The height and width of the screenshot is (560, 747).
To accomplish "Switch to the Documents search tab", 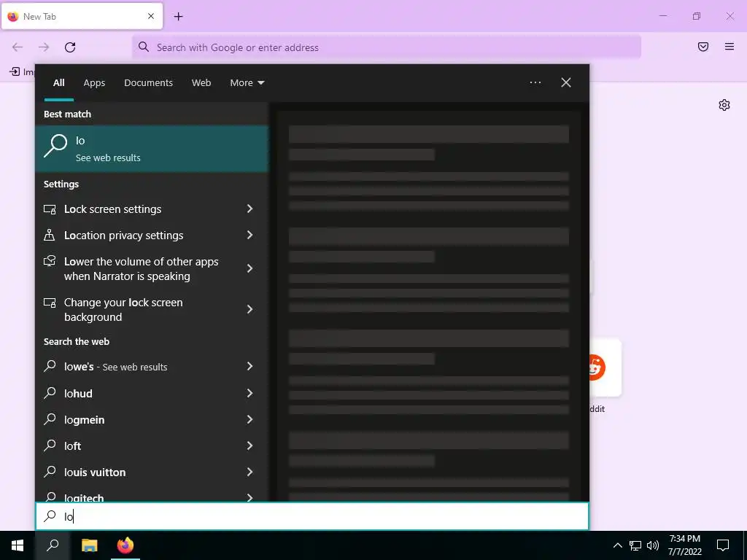I will pos(149,83).
